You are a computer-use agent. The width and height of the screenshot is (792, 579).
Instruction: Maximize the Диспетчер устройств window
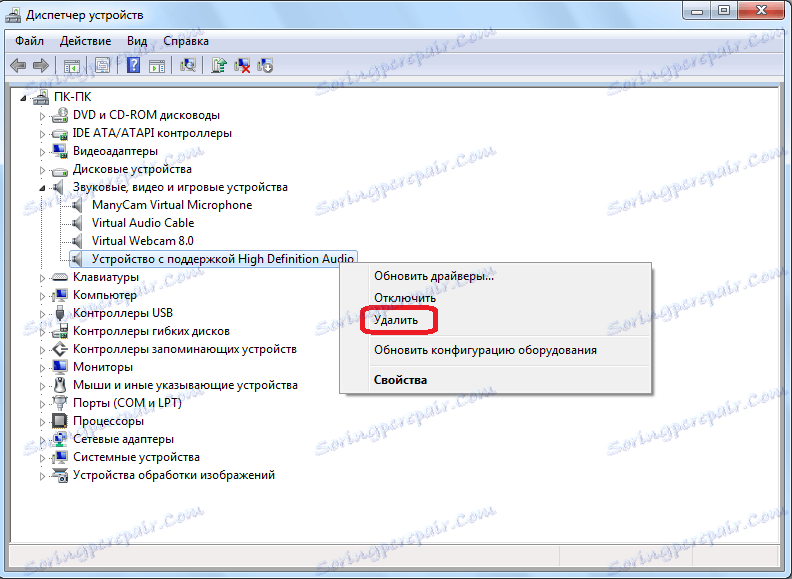[x=724, y=11]
